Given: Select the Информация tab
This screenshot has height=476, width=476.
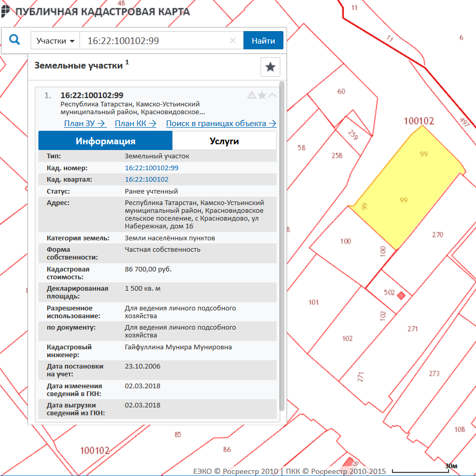Looking at the screenshot, I should (x=105, y=141).
